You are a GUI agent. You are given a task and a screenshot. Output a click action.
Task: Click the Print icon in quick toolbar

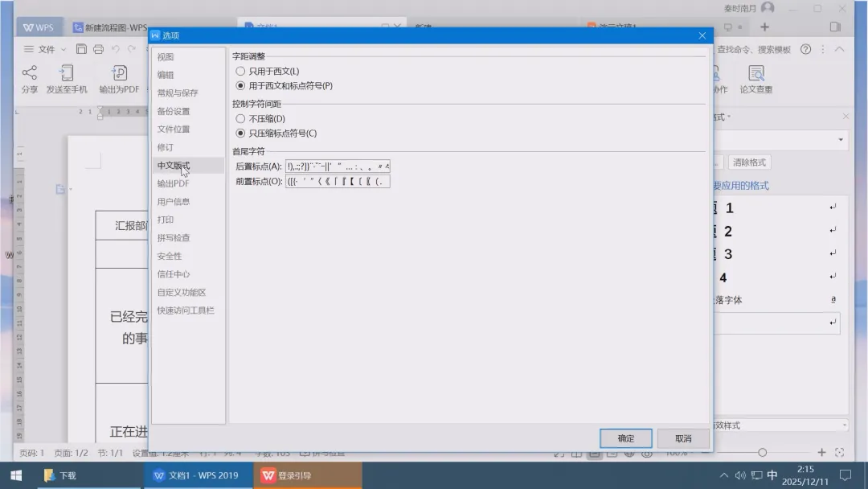(x=99, y=49)
